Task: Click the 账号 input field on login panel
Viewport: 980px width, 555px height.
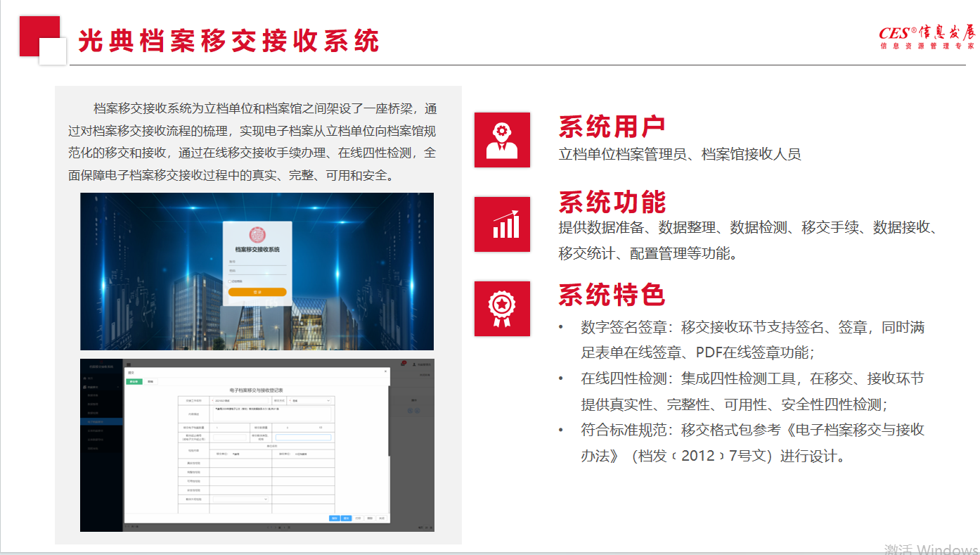Action: (x=257, y=262)
